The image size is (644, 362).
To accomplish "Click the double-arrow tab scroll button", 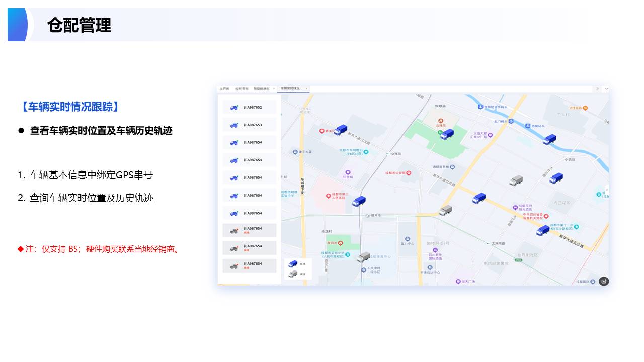I will [598, 88].
